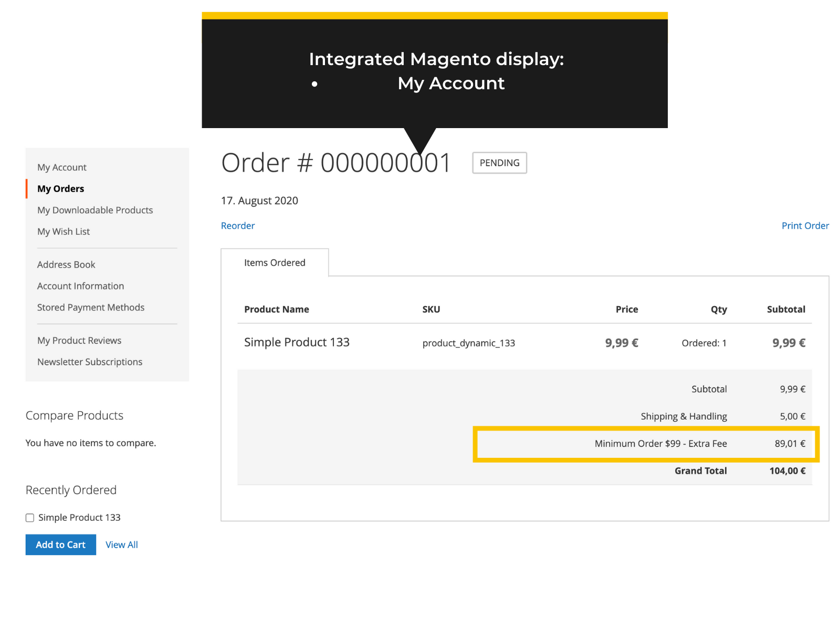Print the current order
Screen dimensions: 840x630
coord(805,225)
